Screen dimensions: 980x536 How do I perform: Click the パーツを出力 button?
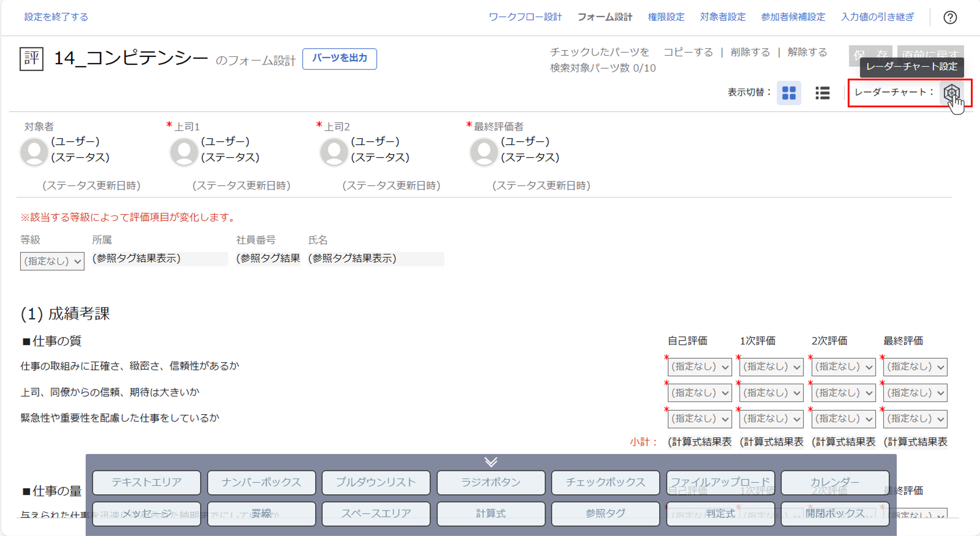coord(340,59)
